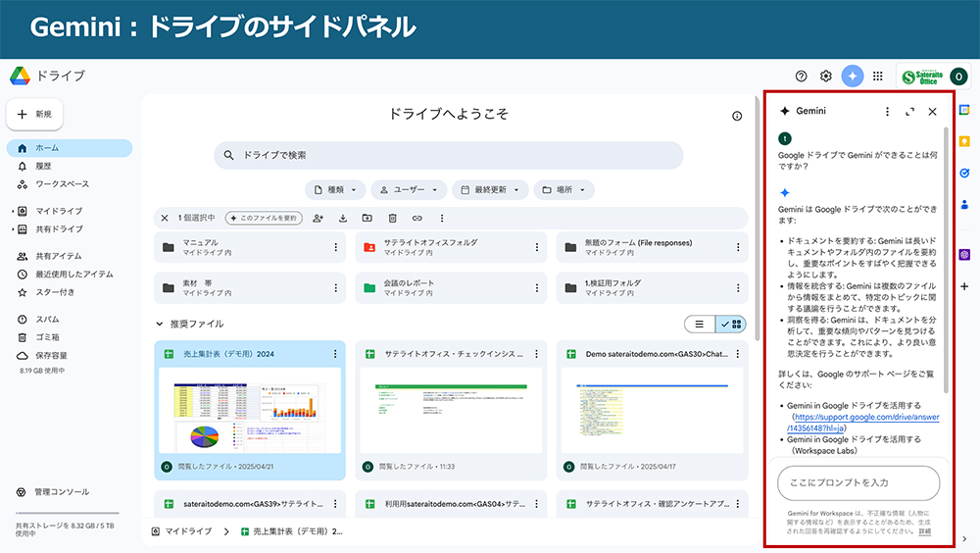Toggle the Gemini sparkle button in header

pos(852,75)
